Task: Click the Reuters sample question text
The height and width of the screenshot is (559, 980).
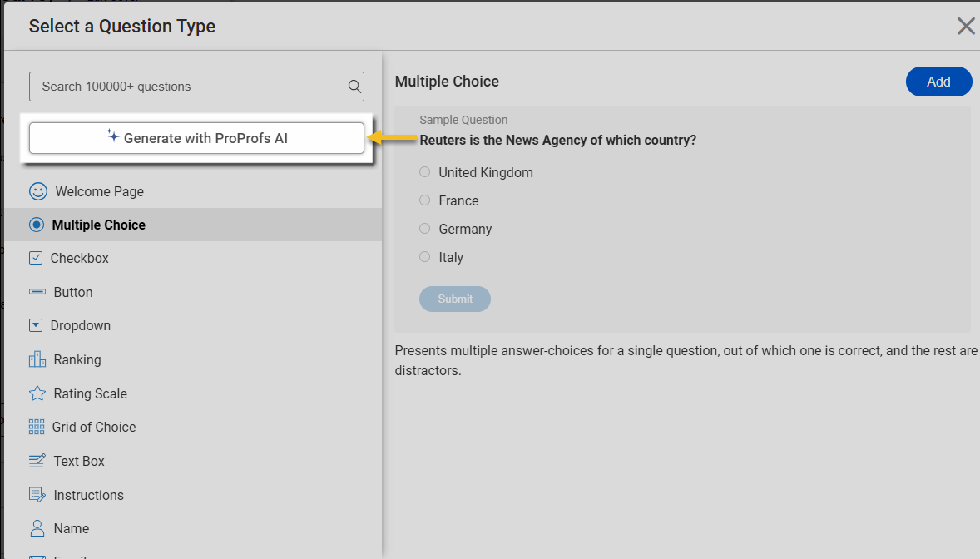Action: click(x=557, y=140)
